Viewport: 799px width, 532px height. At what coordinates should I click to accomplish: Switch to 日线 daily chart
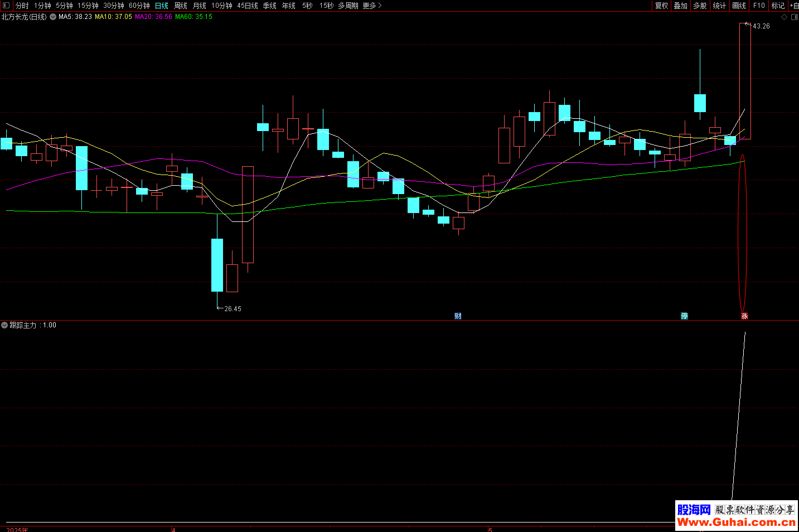point(162,6)
